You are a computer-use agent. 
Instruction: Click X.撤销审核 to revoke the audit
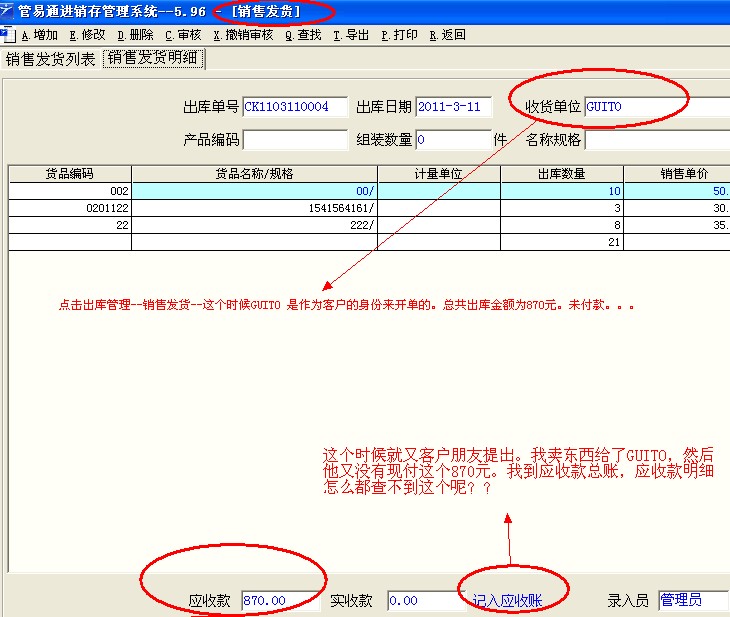[243, 35]
